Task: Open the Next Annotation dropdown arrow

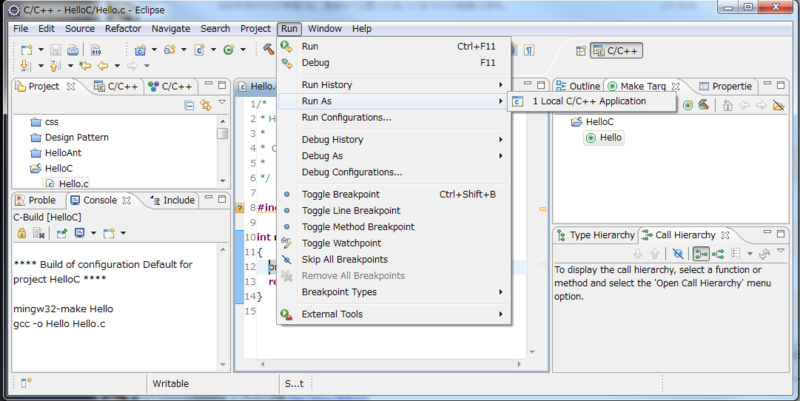Action: tap(40, 66)
